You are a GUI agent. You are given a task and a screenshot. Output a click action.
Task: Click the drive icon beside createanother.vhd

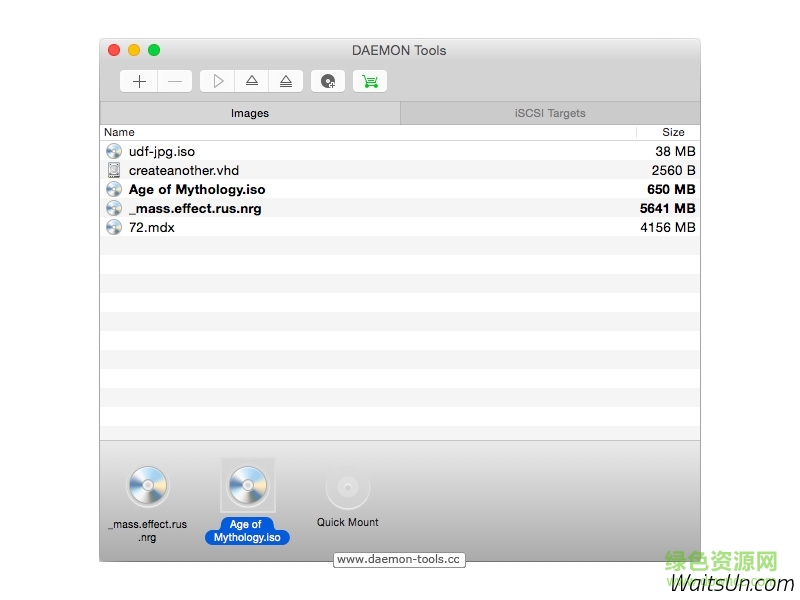click(x=113, y=170)
